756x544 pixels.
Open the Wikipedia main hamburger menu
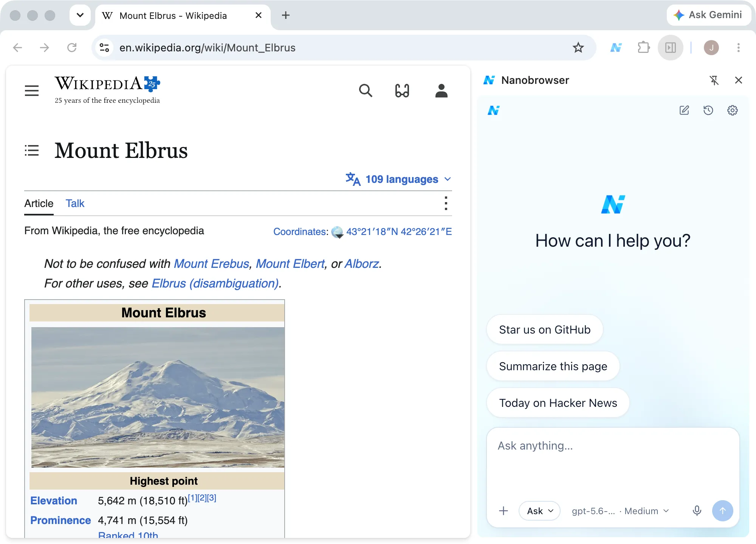coord(32,91)
